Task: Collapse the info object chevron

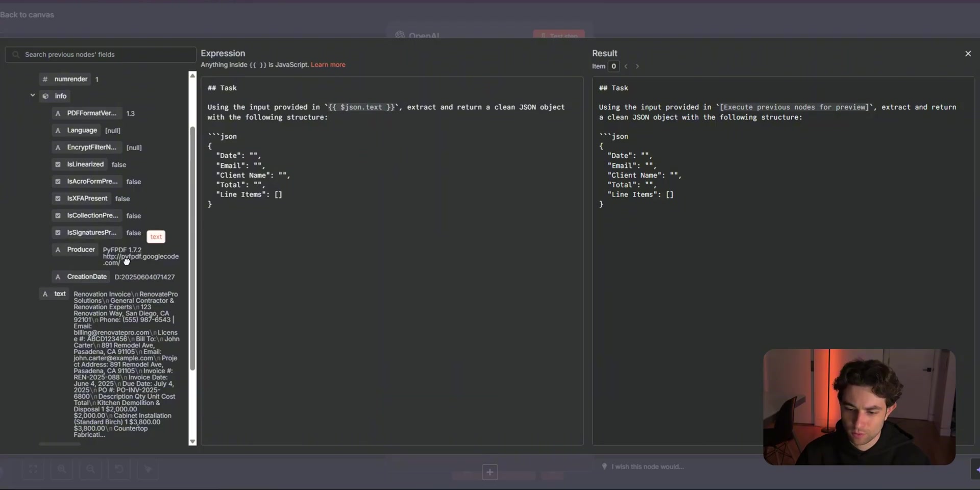Action: [33, 95]
